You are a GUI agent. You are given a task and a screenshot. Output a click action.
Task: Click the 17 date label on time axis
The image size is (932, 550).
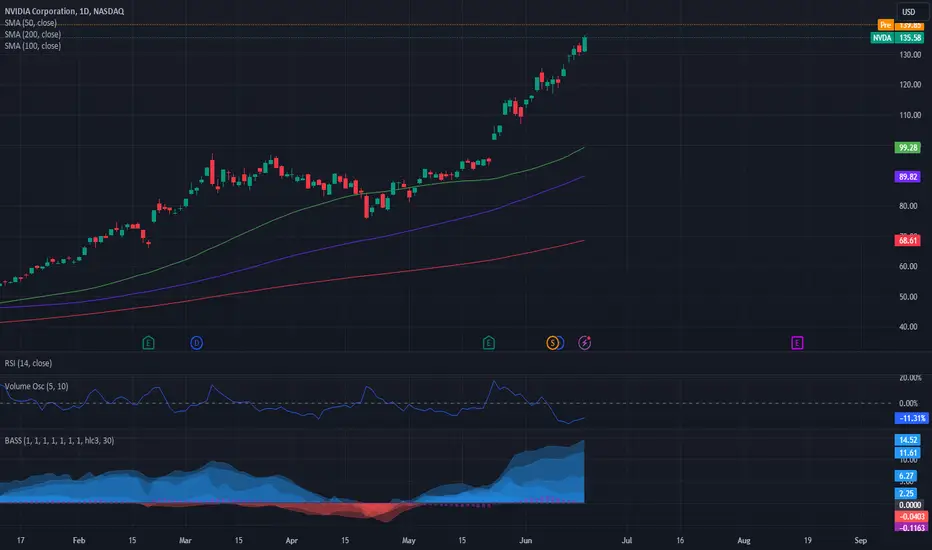pyautogui.click(x=21, y=541)
